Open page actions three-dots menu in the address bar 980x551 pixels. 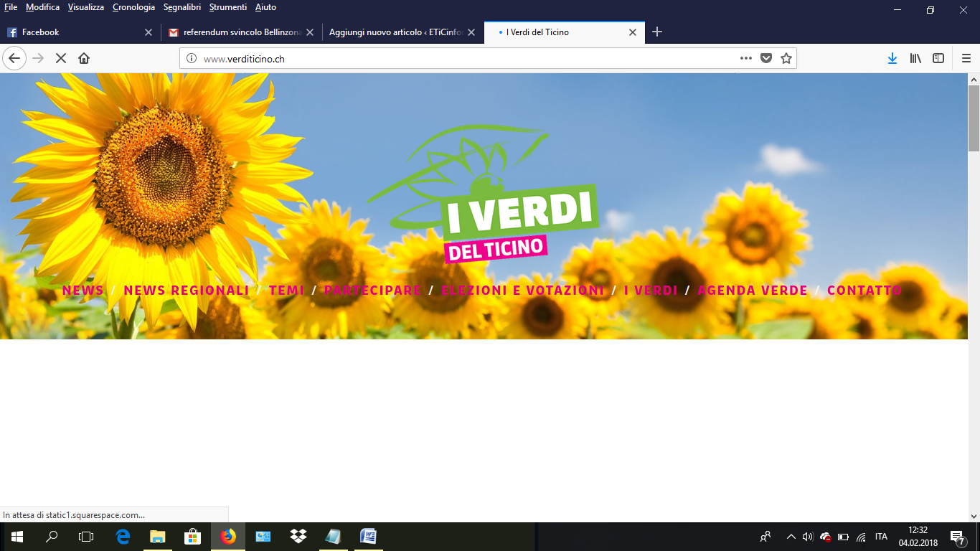coord(746,58)
